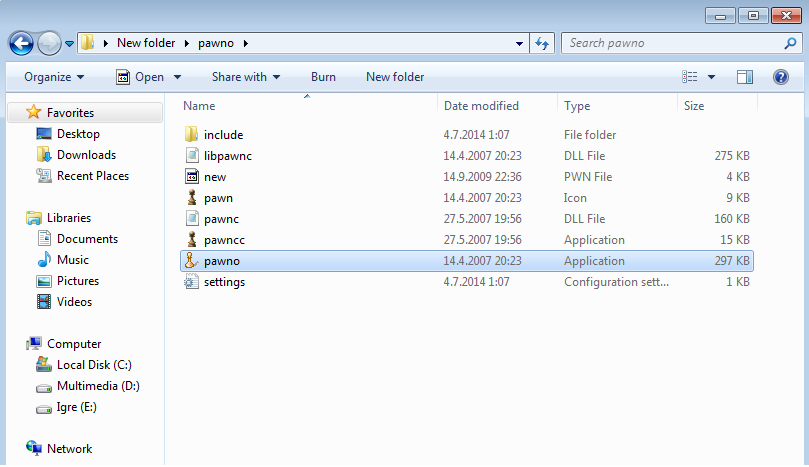Select the pawncc application icon
Image resolution: width=809 pixels, height=467 pixels.
pos(192,240)
